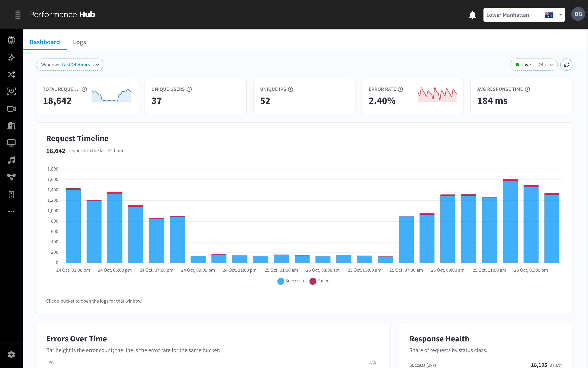Show info for Unique IPs metric
The image size is (588, 368).
pyautogui.click(x=291, y=89)
